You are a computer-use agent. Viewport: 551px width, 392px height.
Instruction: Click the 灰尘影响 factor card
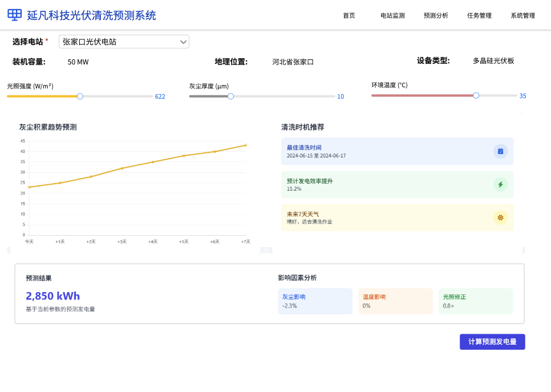(x=315, y=301)
